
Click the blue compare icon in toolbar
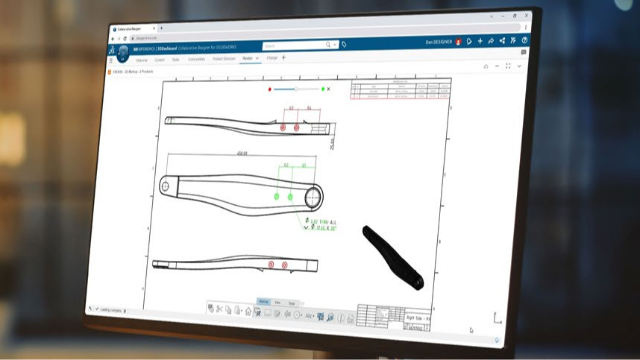320,316
